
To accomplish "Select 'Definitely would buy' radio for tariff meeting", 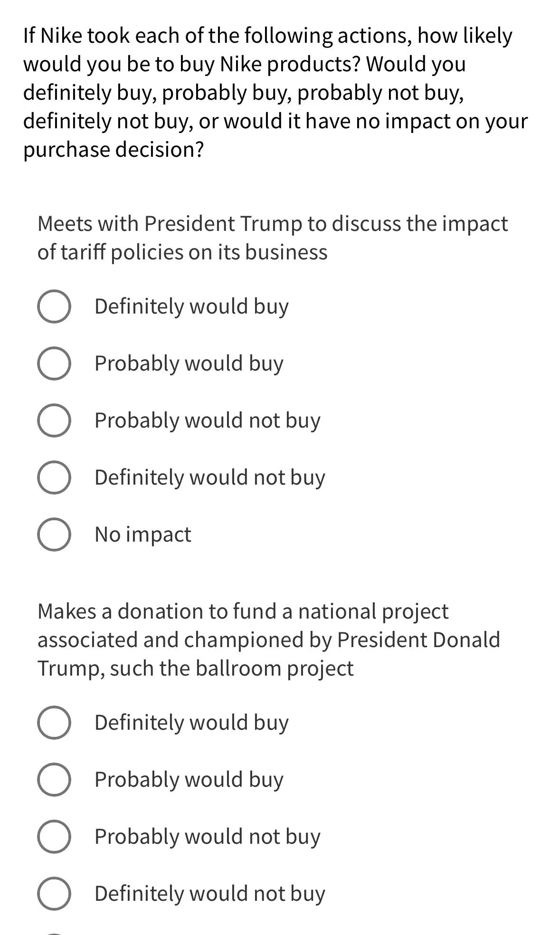I will click(54, 306).
